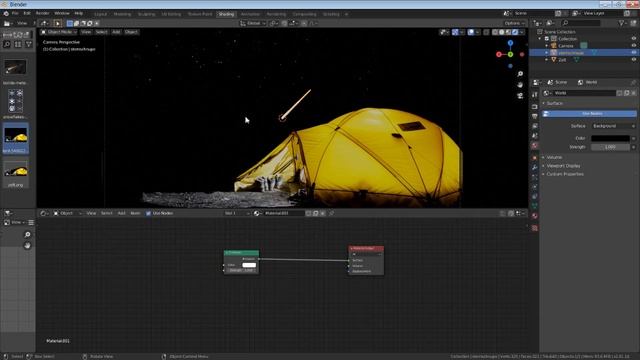640x360 pixels.
Task: Open viewport shading options dropdown arrow
Action: [522, 32]
